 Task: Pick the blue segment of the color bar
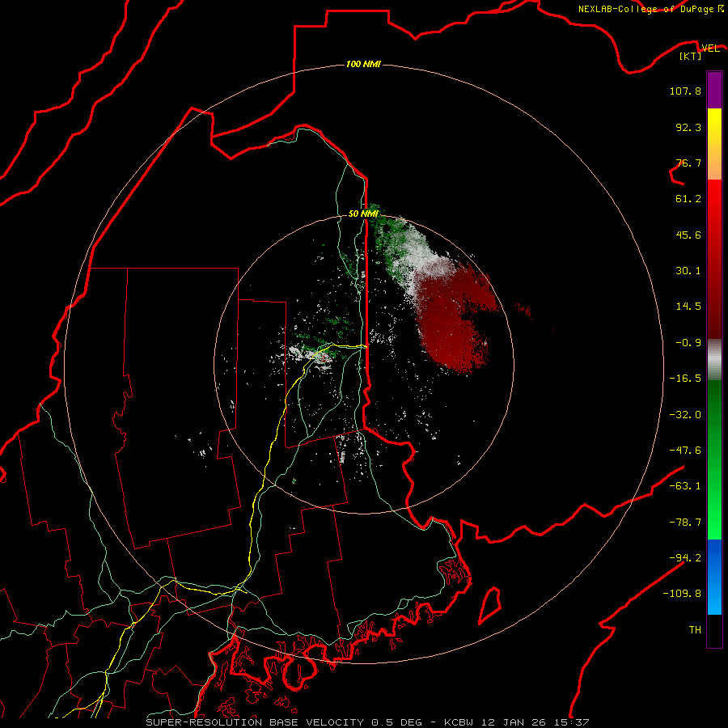714,577
